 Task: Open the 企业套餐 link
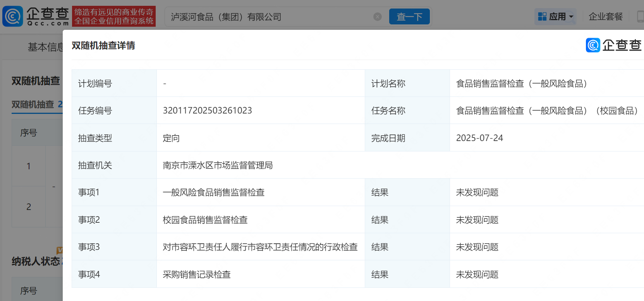(x=606, y=17)
